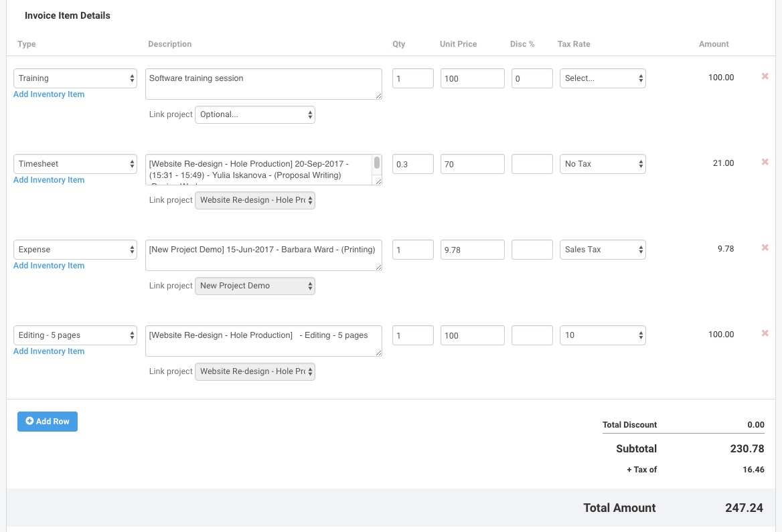
Task: Open the Expense type dropdown
Action: pyautogui.click(x=75, y=250)
